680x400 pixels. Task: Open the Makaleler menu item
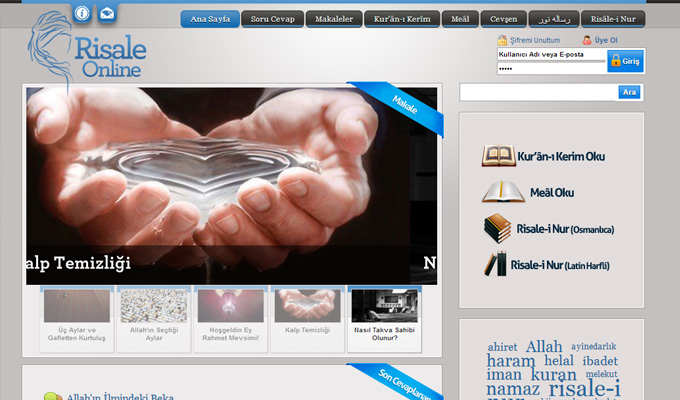pos(334,19)
